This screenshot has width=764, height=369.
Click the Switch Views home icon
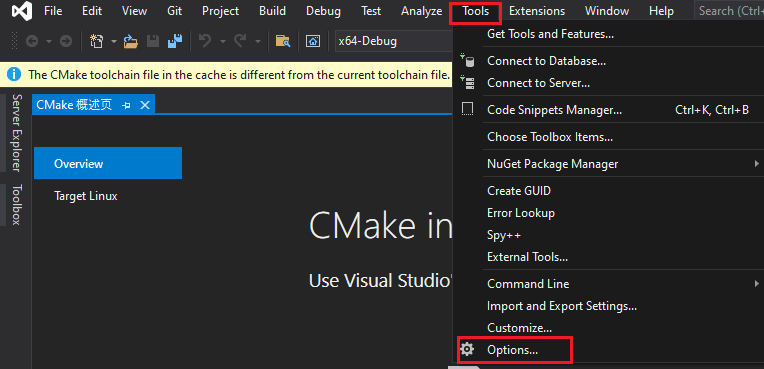(312, 41)
